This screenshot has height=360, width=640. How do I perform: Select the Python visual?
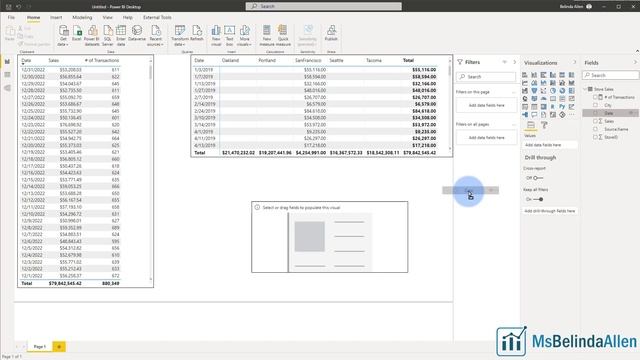pos(562,107)
